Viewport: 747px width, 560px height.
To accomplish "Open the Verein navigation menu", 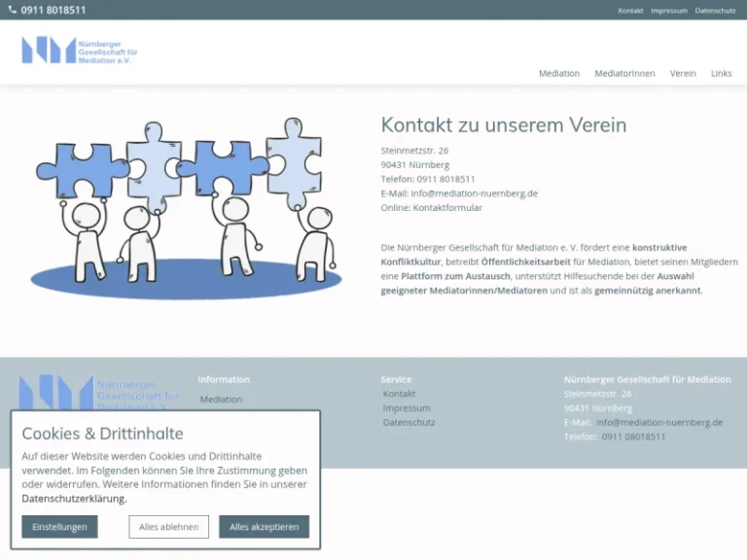I will coord(683,73).
